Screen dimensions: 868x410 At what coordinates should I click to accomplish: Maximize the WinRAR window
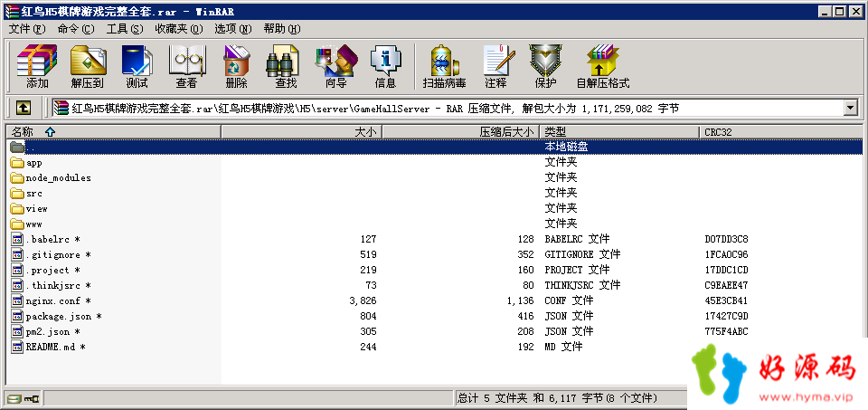[840, 11]
